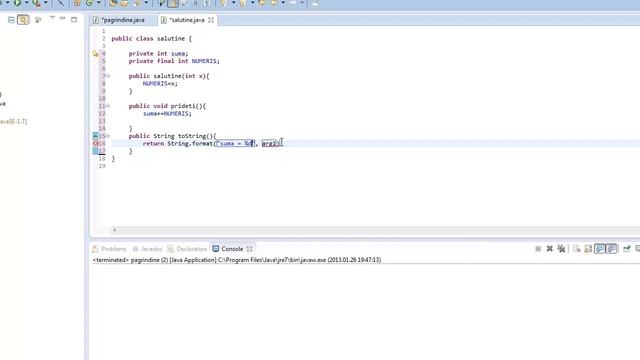Click the External Tools run icon
Viewport: 640px width, 360px height.
tap(37, 3)
